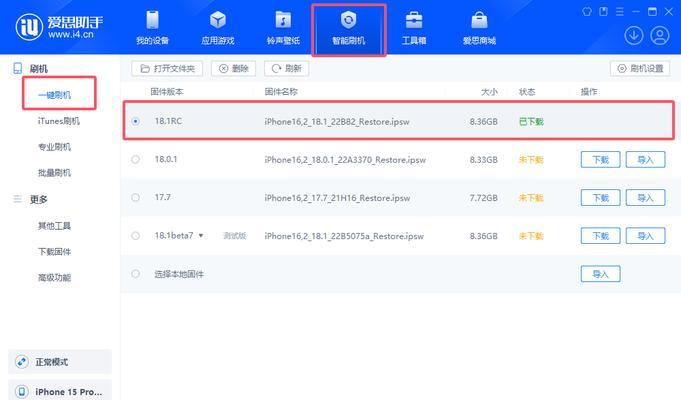Click the 已下载 status text
This screenshot has width=681, height=400.
tap(531, 122)
